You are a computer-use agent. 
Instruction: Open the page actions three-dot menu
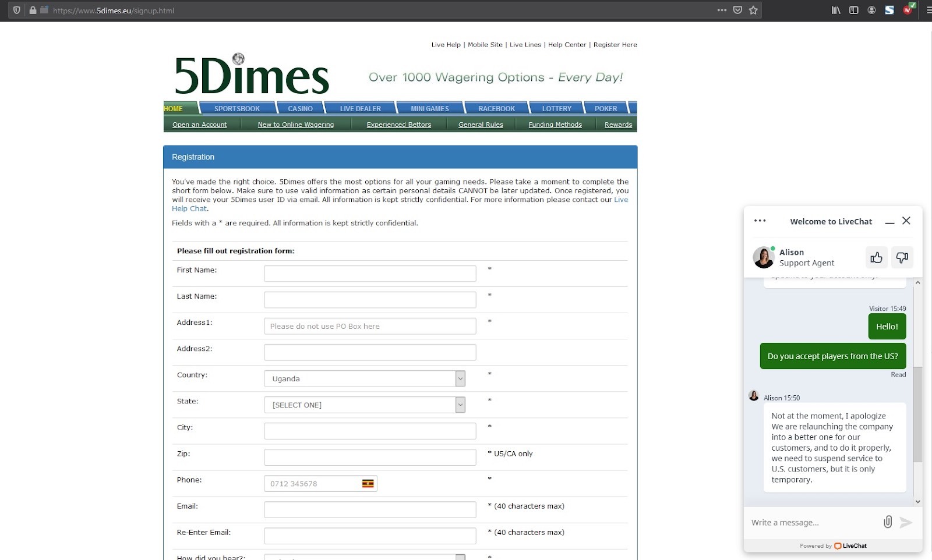point(722,10)
